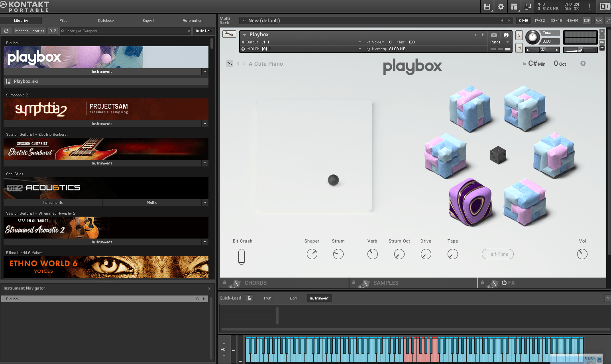
Task: Click the Playbox.nki instrument file icon
Action: (x=8, y=81)
